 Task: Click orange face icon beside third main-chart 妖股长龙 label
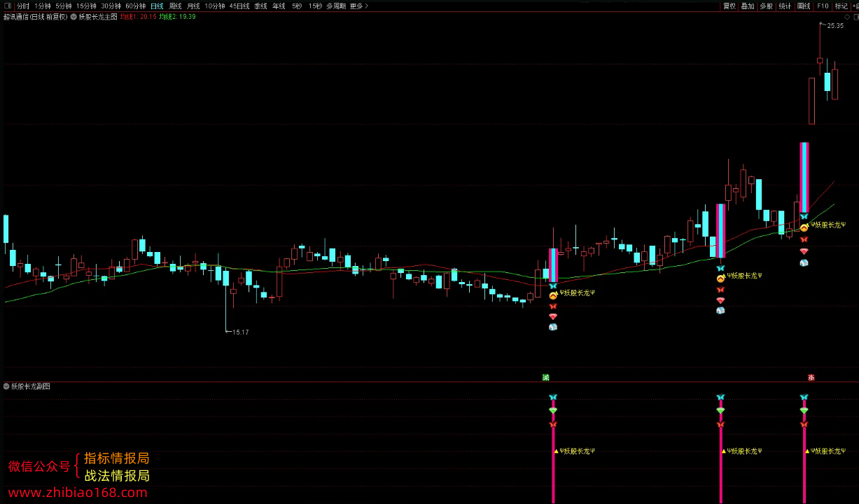804,227
